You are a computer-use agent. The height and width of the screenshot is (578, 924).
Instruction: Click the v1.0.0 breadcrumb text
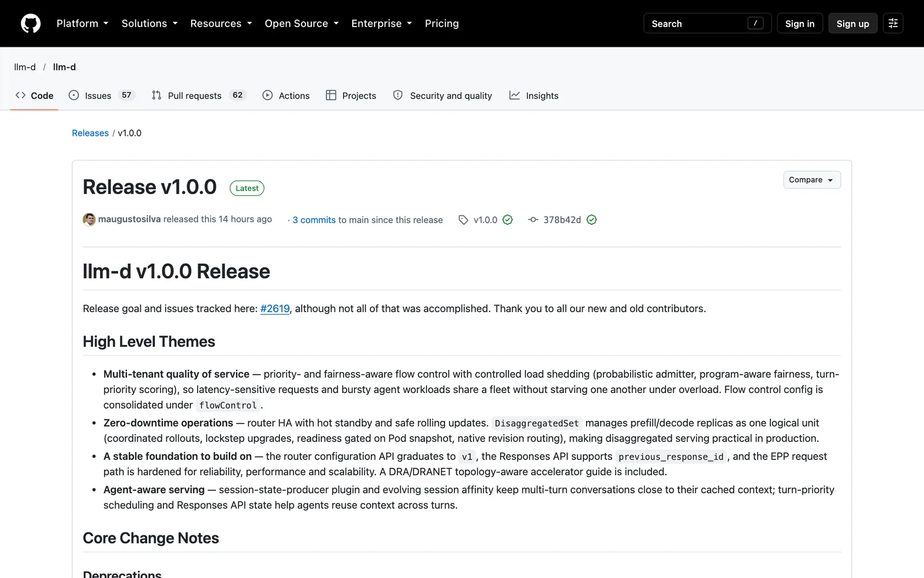click(129, 133)
